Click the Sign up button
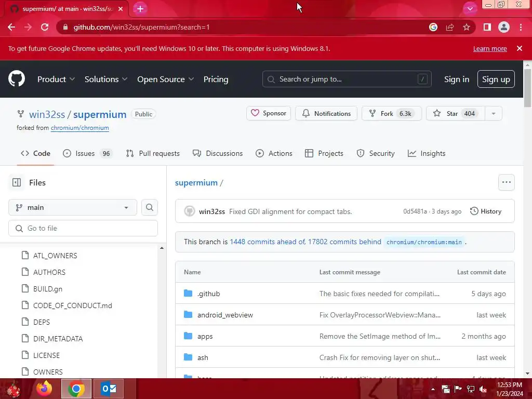This screenshot has width=532, height=399. pyautogui.click(x=496, y=79)
